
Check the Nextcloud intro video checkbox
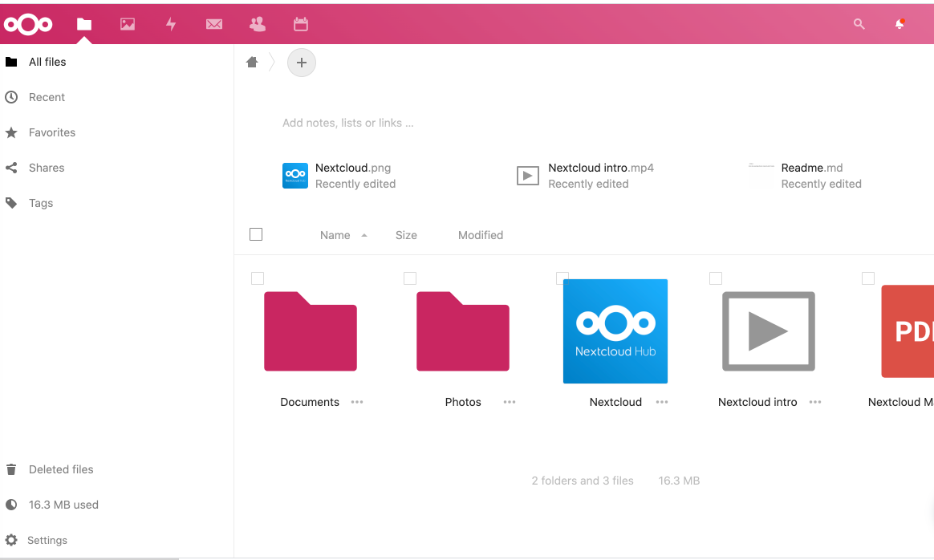coord(716,278)
